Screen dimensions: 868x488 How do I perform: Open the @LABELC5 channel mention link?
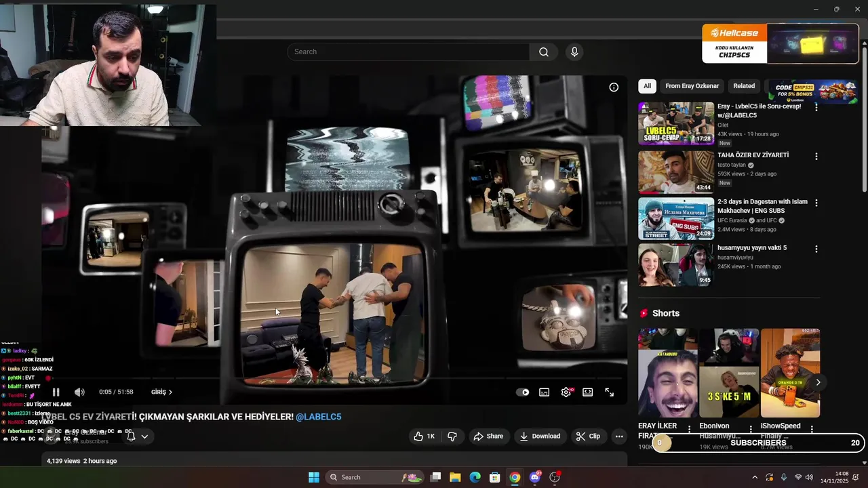(318, 417)
